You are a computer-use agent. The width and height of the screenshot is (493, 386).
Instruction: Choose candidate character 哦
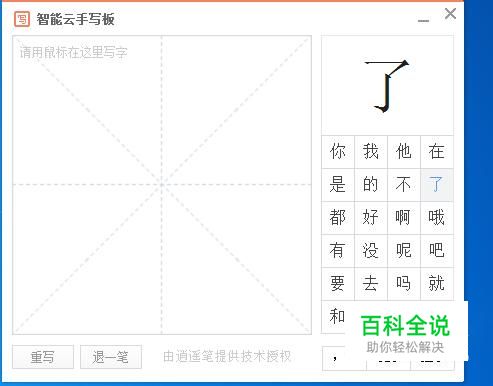click(437, 218)
